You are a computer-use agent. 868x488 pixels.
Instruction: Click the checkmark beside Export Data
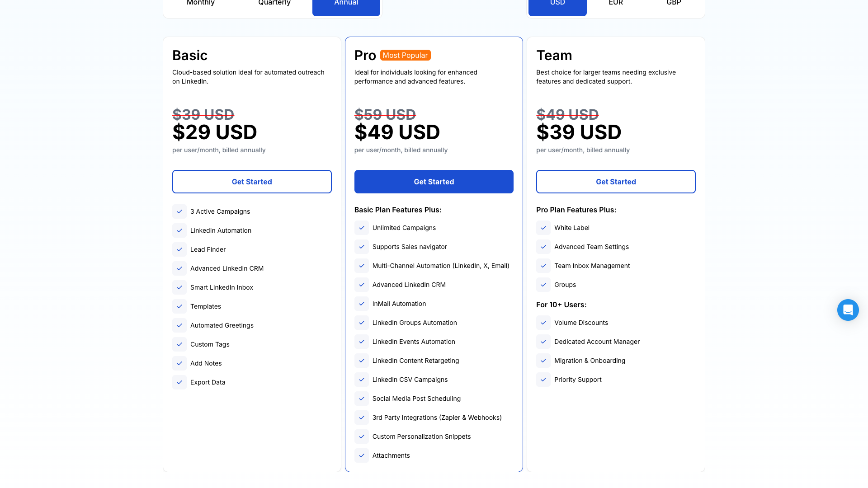click(179, 382)
